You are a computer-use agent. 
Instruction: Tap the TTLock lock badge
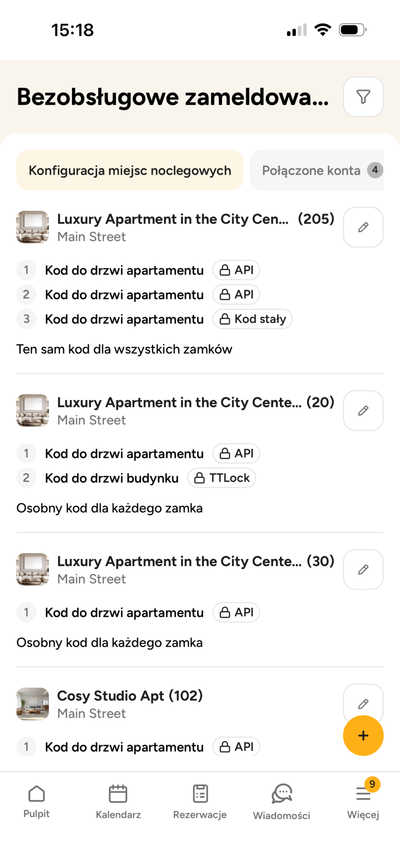pyautogui.click(x=221, y=478)
